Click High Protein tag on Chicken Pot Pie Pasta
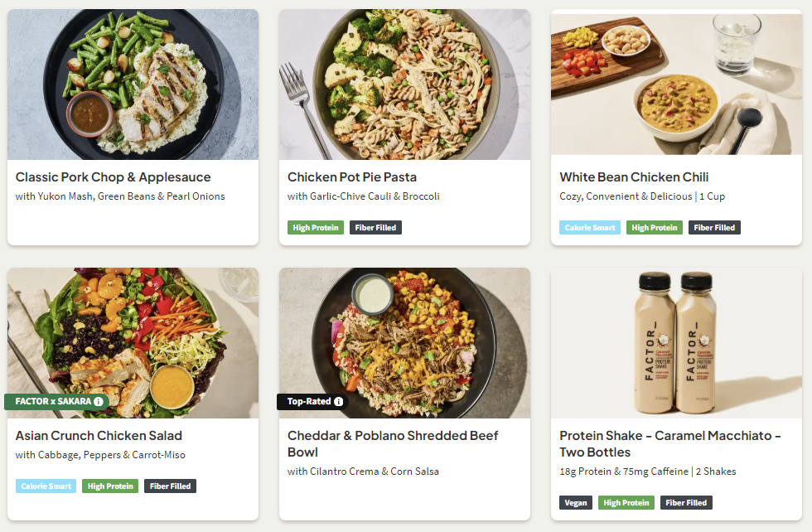The height and width of the screenshot is (532, 812). [316, 228]
